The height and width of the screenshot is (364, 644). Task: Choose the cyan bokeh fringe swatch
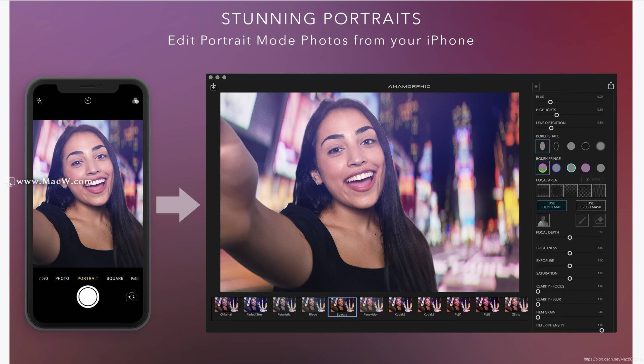coord(571,168)
